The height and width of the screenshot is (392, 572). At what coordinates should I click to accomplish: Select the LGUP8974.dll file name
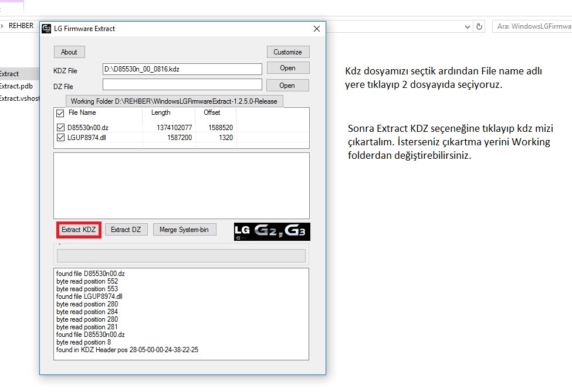87,138
